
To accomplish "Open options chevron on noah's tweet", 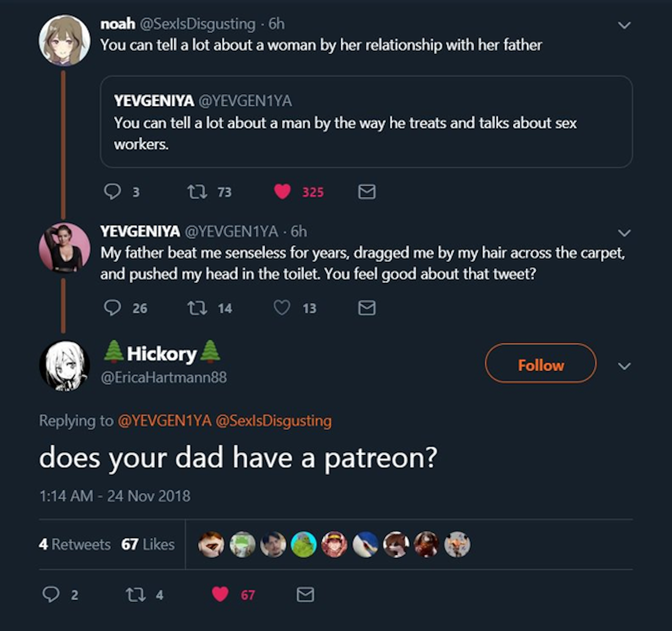I will tap(624, 25).
